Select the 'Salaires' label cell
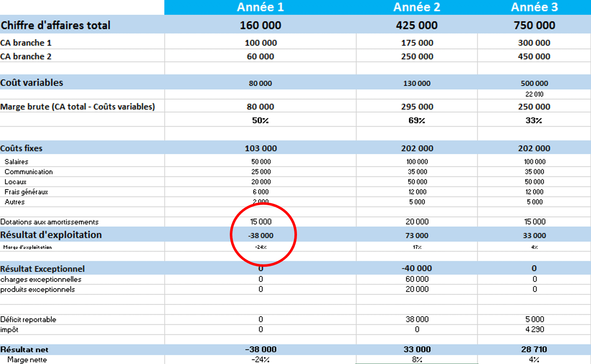The height and width of the screenshot is (364, 591). click(16, 162)
